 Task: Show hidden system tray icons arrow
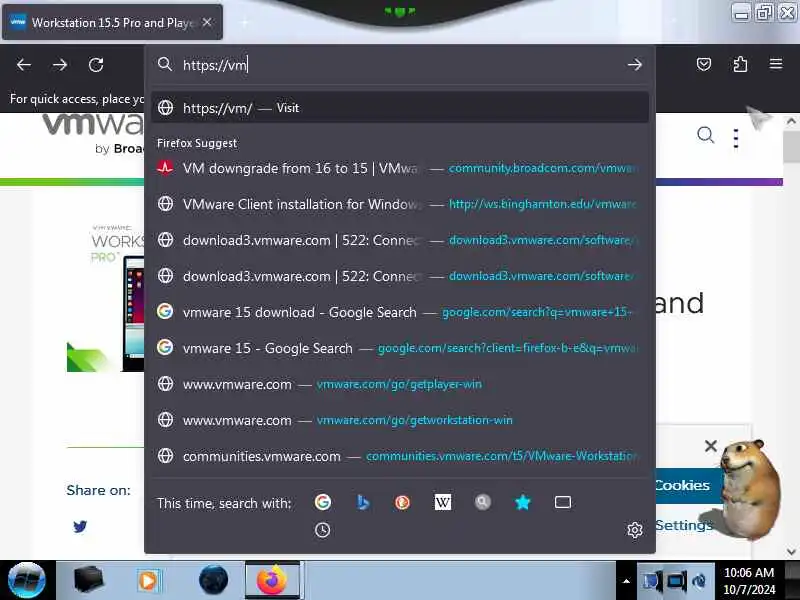coord(626,581)
